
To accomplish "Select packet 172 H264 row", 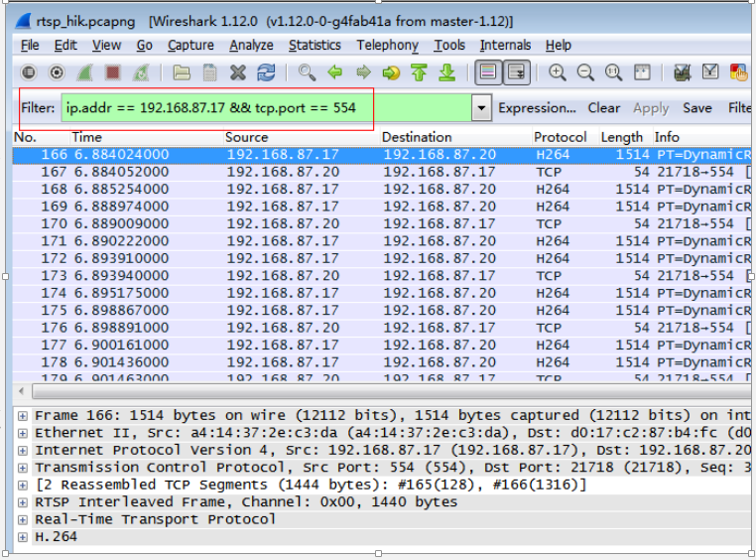I will [382, 258].
